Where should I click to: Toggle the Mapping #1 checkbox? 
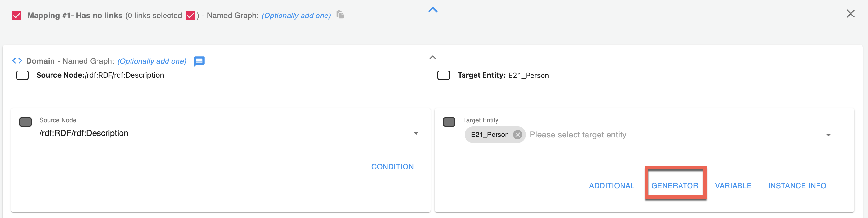pyautogui.click(x=17, y=16)
